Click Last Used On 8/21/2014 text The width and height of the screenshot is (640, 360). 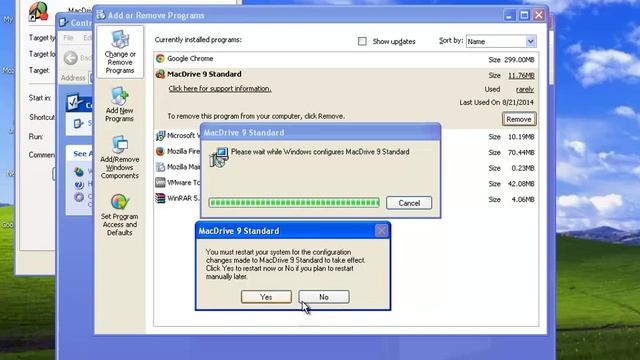point(496,102)
